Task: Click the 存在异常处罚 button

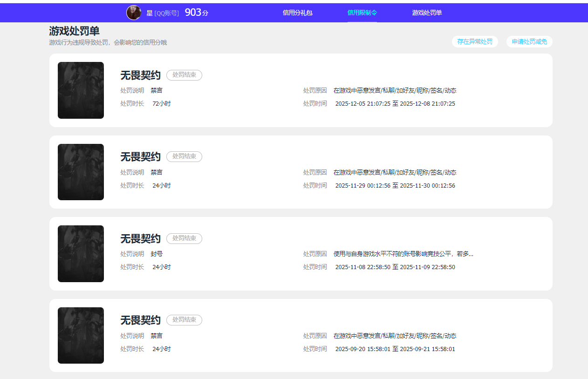Action: click(x=475, y=41)
